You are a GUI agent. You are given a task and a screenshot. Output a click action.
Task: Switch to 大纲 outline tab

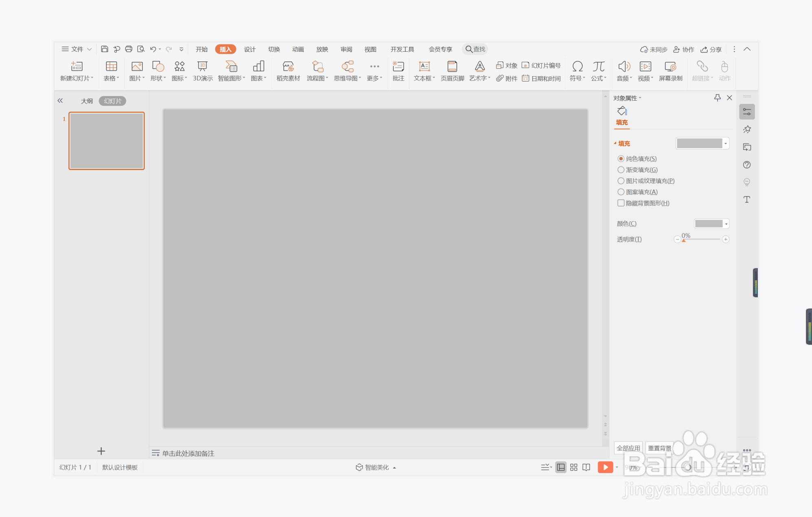tap(87, 101)
